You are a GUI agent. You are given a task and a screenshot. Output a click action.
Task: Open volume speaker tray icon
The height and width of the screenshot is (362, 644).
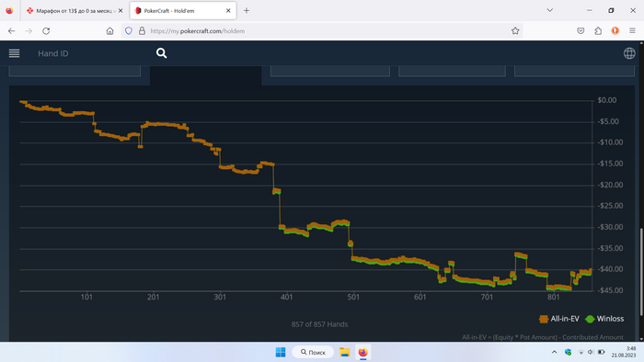(591, 352)
